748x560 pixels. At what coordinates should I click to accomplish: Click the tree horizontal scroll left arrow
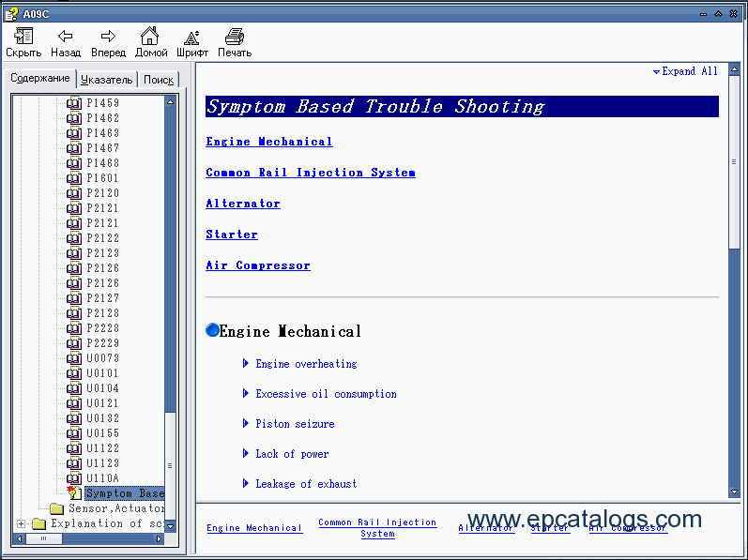20,539
